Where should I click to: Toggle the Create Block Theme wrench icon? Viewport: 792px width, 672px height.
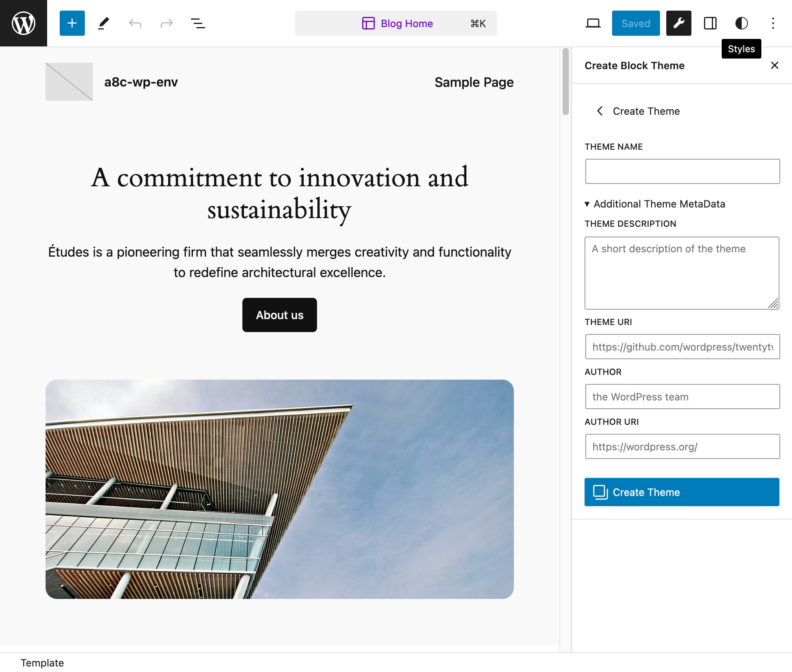(678, 23)
